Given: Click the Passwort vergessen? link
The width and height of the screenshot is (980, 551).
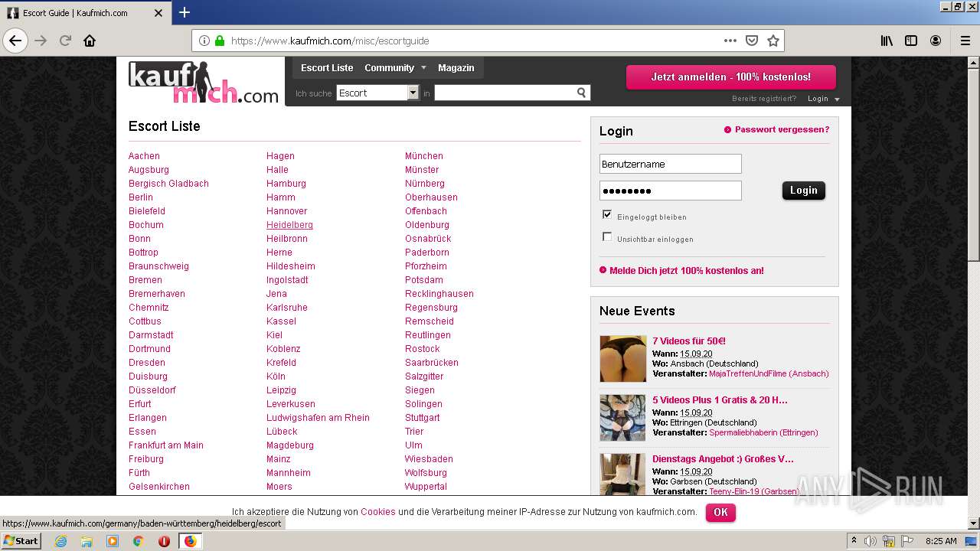Looking at the screenshot, I should pyautogui.click(x=782, y=129).
